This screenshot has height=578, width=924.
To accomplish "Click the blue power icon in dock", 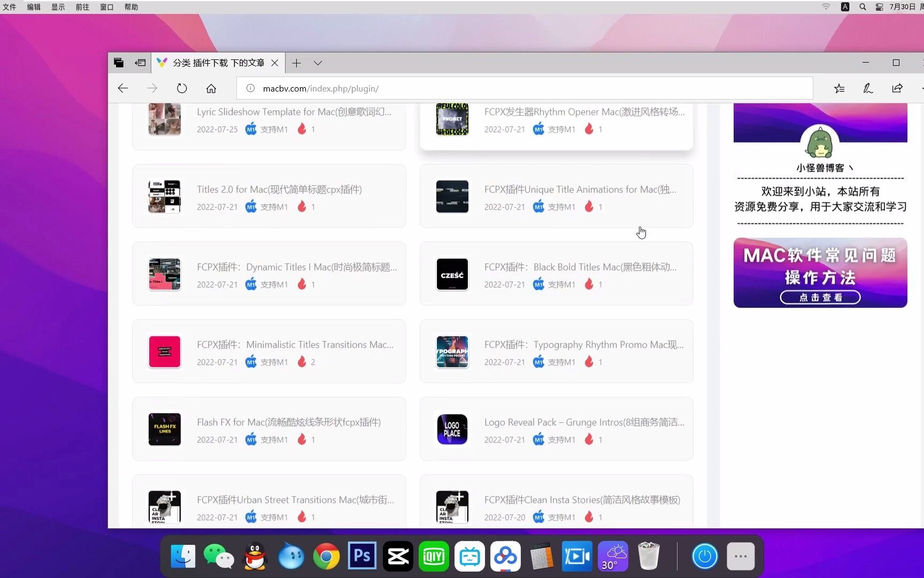I will pyautogui.click(x=705, y=557).
